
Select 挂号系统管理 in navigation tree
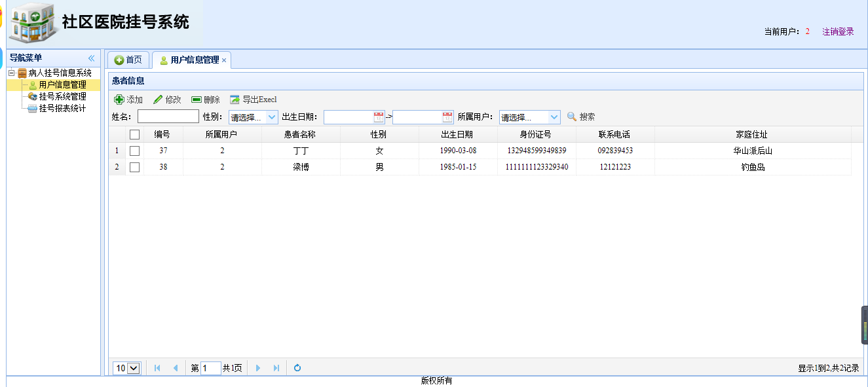click(x=62, y=96)
